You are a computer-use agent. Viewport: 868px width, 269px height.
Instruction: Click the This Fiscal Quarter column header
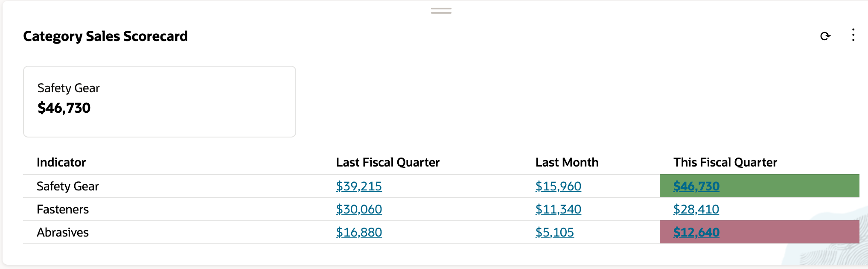point(725,162)
